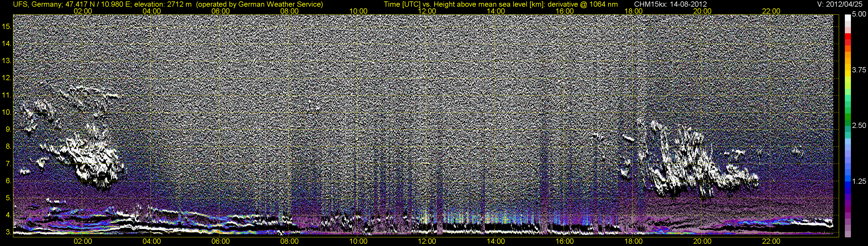Select the 02:00 label on the bottom time axis
The height and width of the screenshot is (246, 868).
tap(82, 241)
